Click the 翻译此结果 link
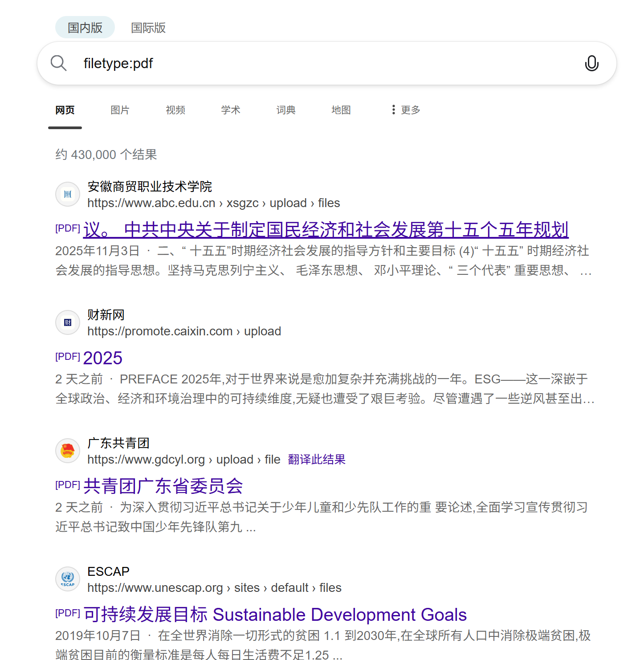644x660 pixels. [x=317, y=459]
